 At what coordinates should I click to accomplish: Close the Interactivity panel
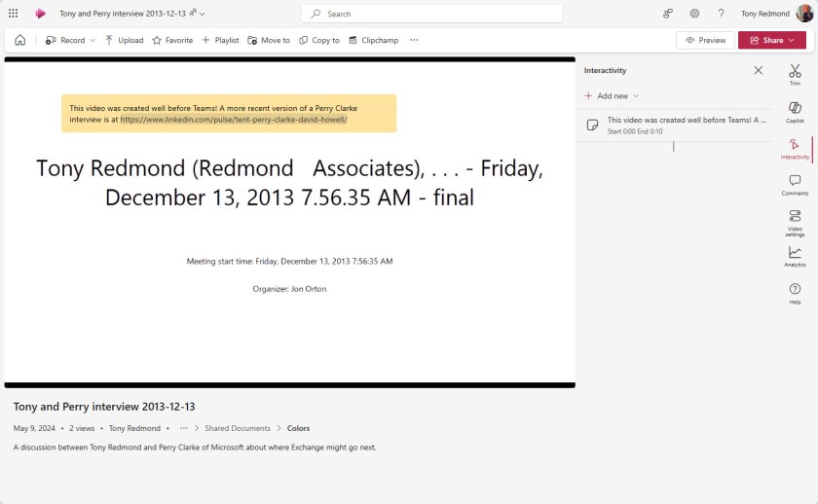[x=758, y=70]
